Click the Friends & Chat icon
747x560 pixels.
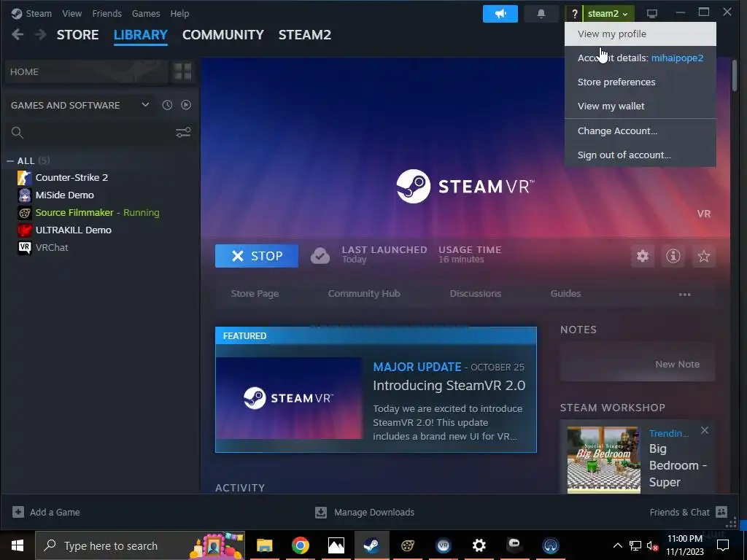pyautogui.click(x=721, y=512)
